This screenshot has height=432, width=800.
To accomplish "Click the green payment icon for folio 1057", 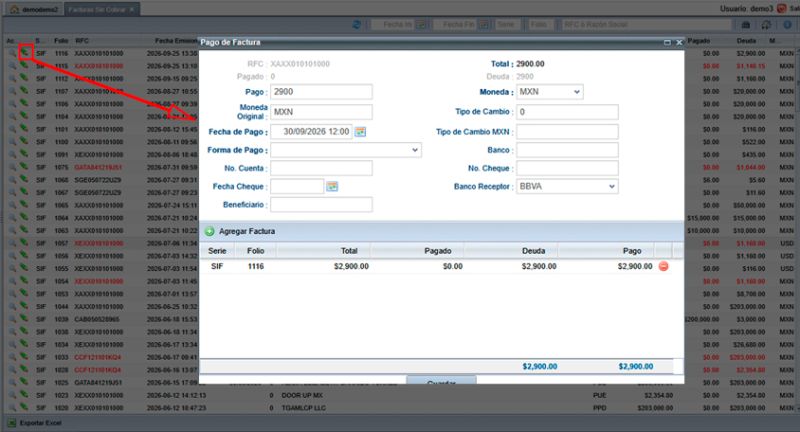I will pos(24,242).
